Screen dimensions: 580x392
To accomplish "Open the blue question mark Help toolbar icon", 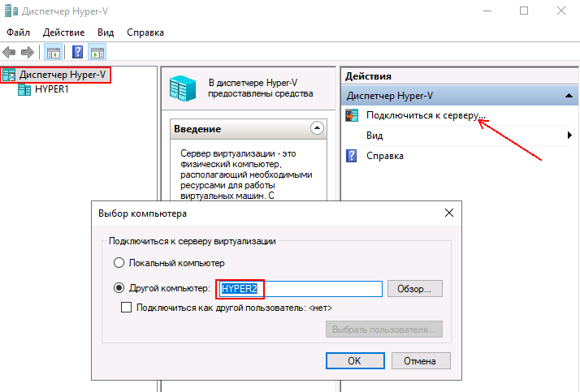I will pos(77,52).
